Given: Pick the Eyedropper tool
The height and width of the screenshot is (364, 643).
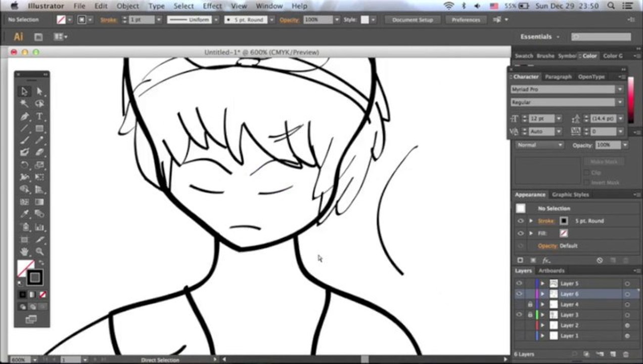Looking at the screenshot, I should click(x=24, y=214).
